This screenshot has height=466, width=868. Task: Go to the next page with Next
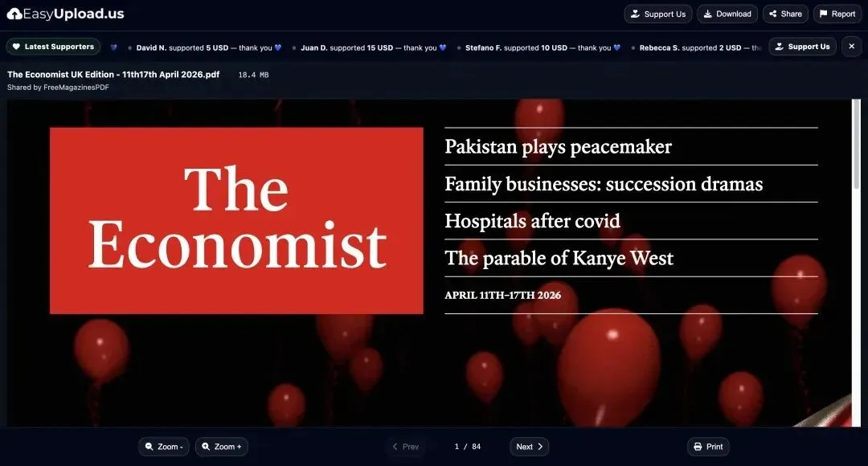[529, 447]
